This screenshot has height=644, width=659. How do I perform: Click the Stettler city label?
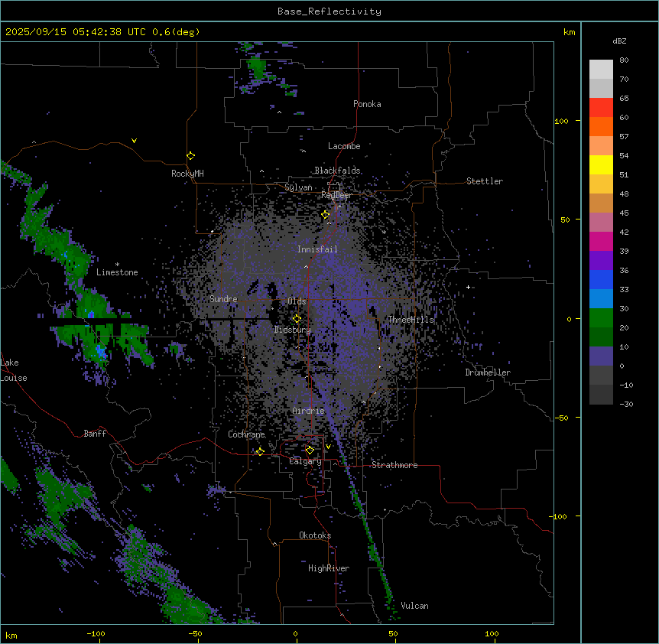pos(485,181)
